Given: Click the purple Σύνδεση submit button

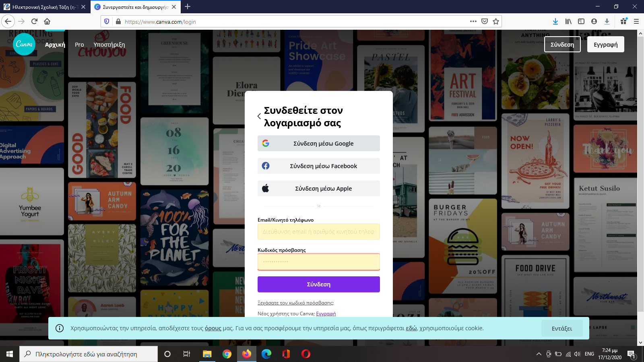Looking at the screenshot, I should 319,284.
